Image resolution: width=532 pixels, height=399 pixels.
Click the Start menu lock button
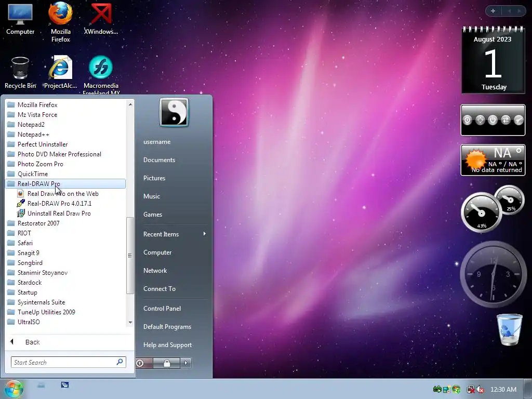point(166,363)
